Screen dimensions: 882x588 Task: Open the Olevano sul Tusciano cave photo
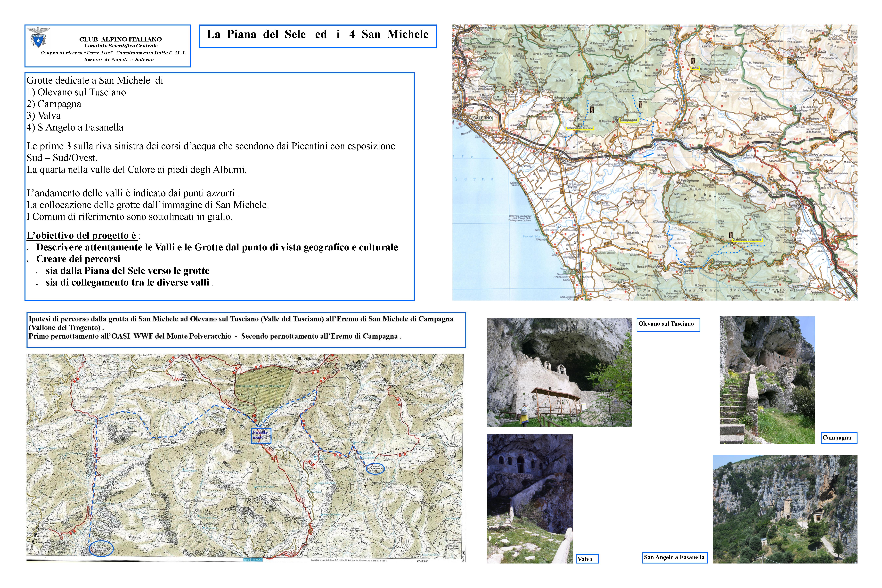(x=559, y=372)
